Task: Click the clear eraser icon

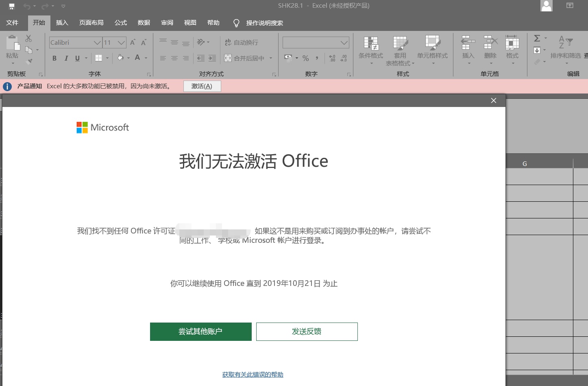Action: [537, 62]
